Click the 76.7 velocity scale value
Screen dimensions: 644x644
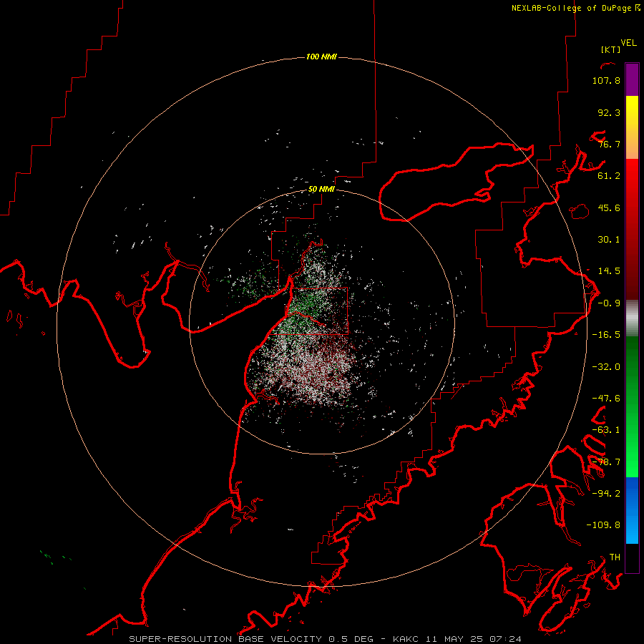(609, 144)
